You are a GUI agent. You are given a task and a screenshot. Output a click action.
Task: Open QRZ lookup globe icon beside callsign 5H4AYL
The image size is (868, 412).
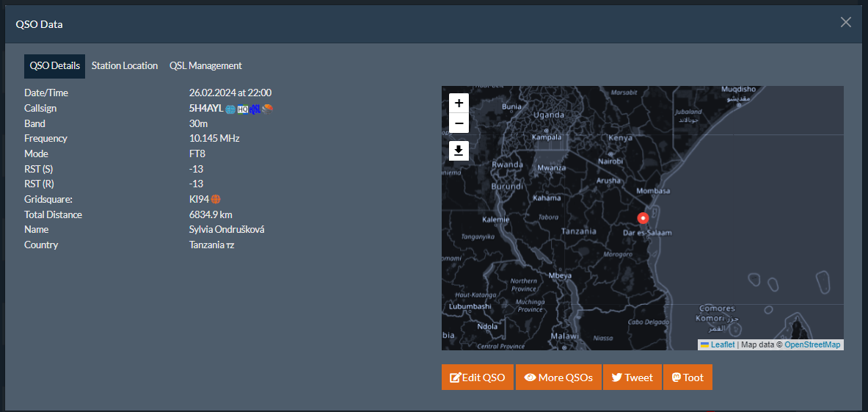click(231, 109)
